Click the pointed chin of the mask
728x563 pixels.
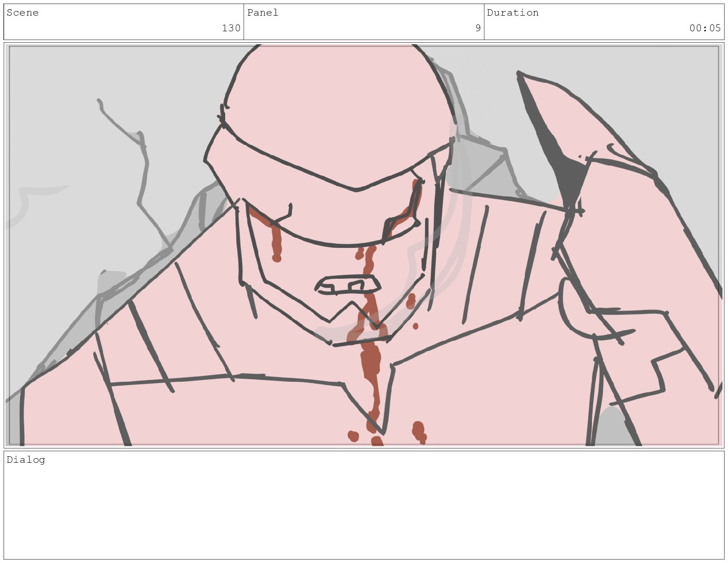(x=352, y=317)
